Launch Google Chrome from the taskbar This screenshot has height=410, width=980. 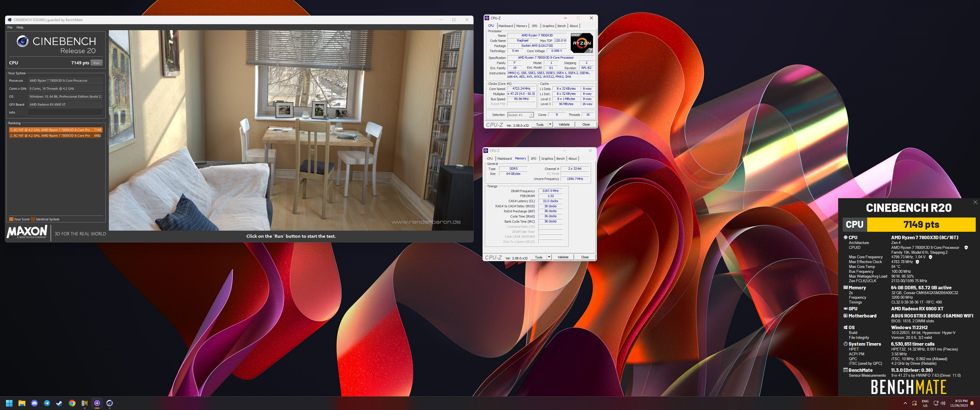(x=72, y=403)
